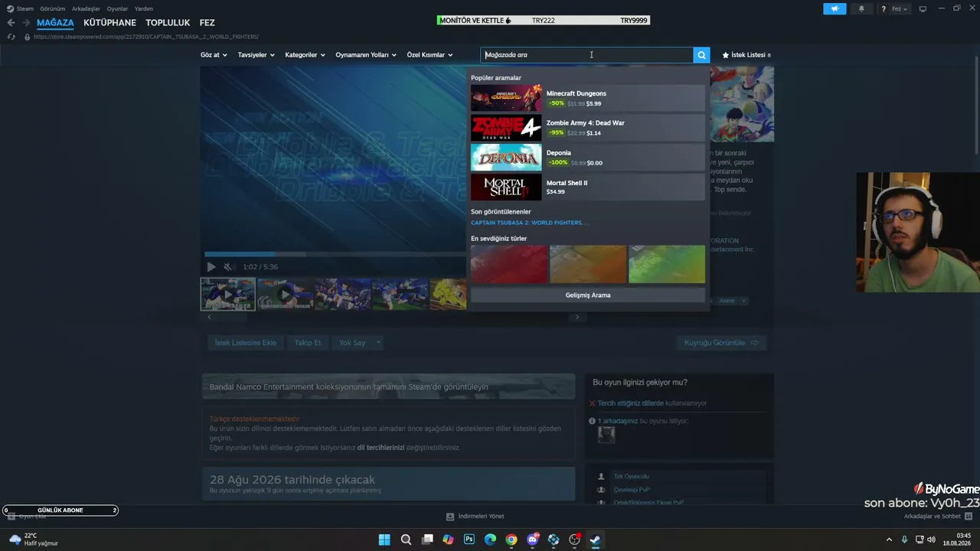
Task: Click the Steam forward navigation arrow
Action: [x=26, y=23]
